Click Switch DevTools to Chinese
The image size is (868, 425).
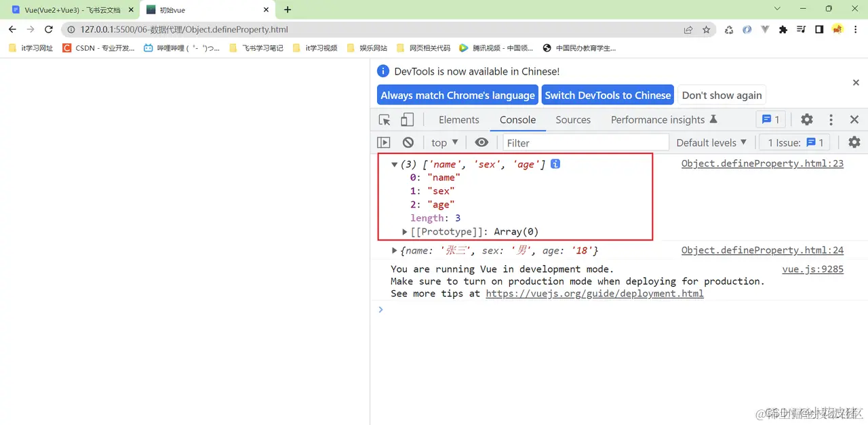click(608, 96)
